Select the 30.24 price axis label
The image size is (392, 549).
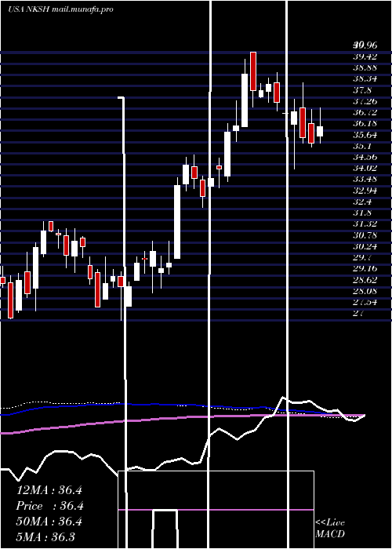365,247
